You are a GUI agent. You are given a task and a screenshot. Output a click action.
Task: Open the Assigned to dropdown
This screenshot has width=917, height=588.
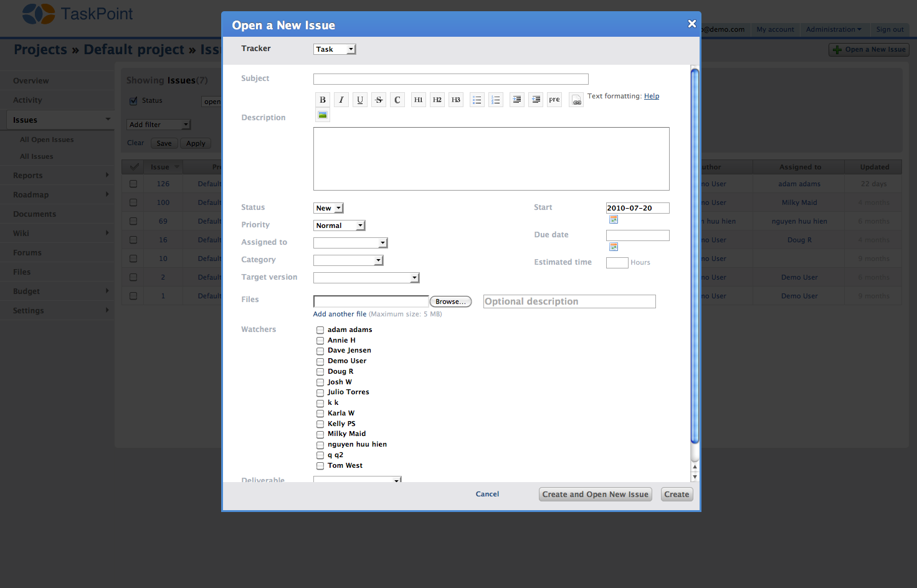[x=350, y=243]
